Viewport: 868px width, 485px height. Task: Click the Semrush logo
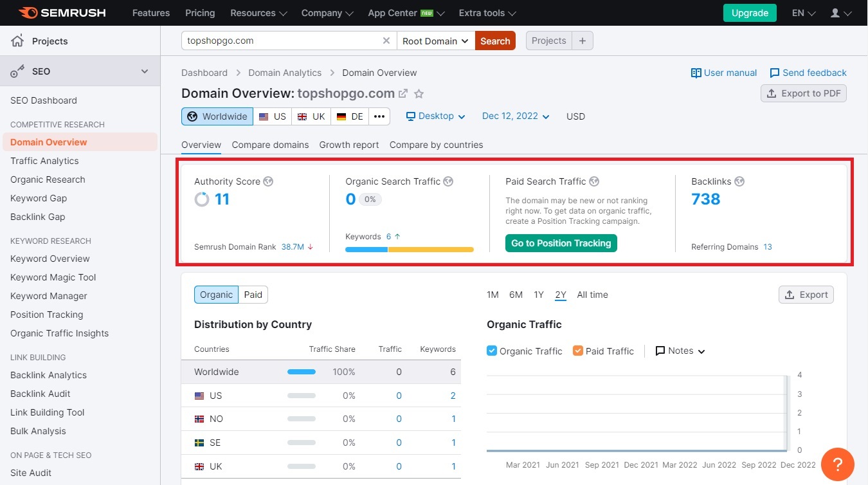pyautogui.click(x=62, y=13)
